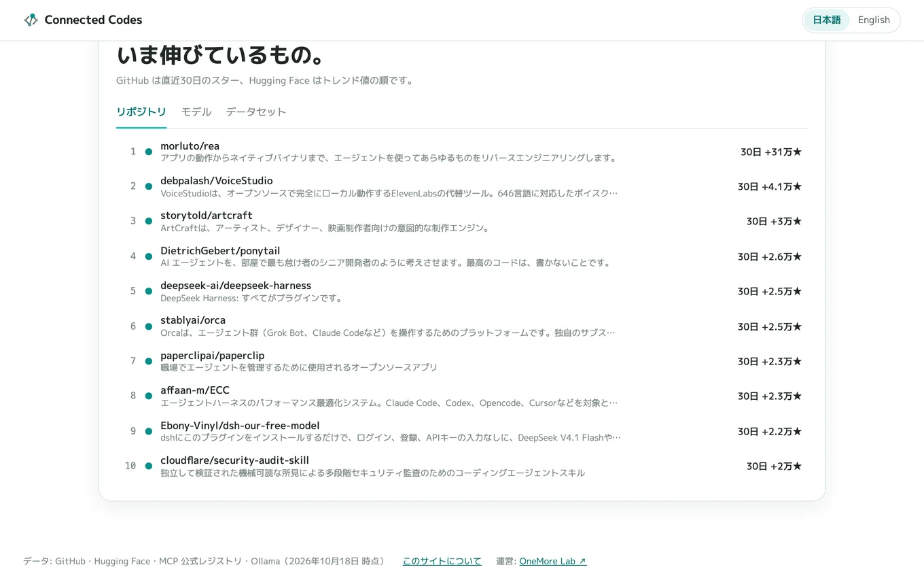Image resolution: width=924 pixels, height=578 pixels.
Task: View paperclipai/paperclip repository
Action: pyautogui.click(x=213, y=356)
